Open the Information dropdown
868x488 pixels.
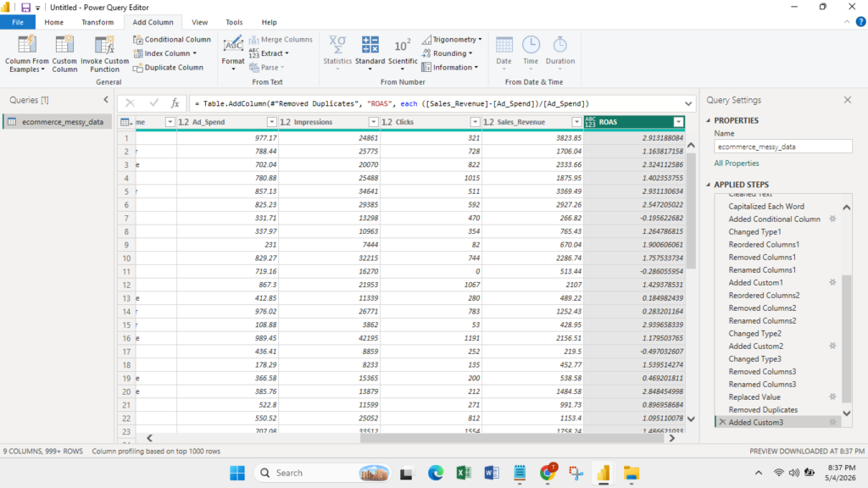[x=450, y=68]
